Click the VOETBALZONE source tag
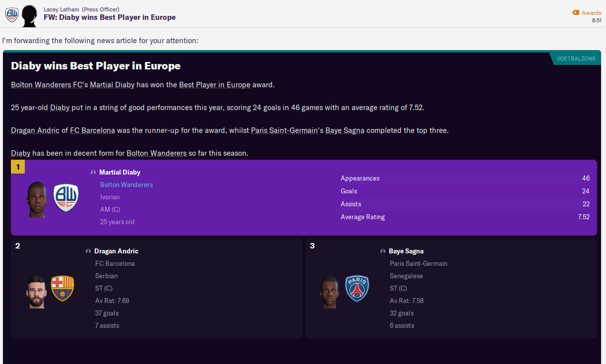606x364 pixels. (x=576, y=59)
